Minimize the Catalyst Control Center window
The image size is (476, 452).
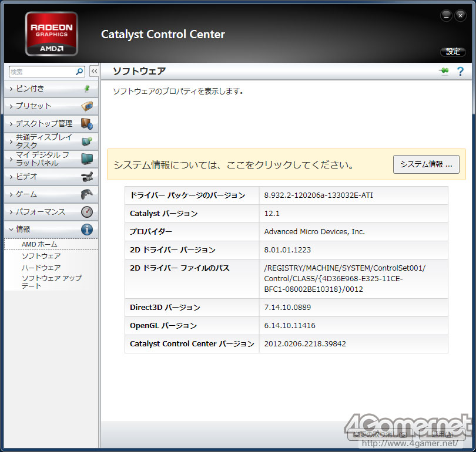[x=446, y=15]
